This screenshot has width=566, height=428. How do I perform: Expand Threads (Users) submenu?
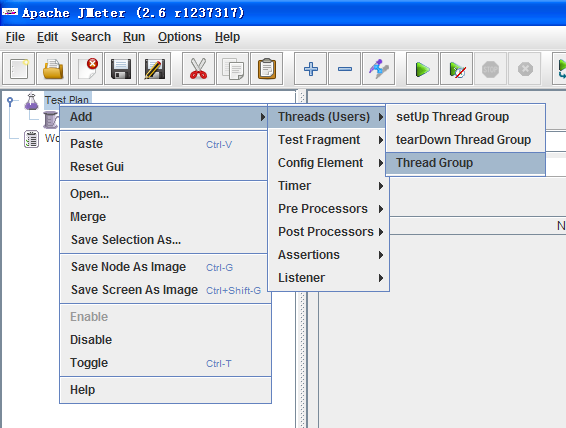[327, 117]
